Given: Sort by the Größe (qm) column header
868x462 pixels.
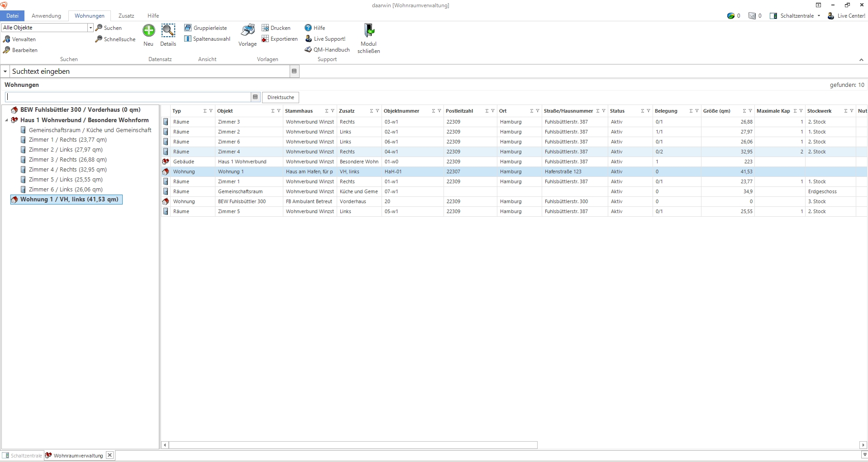Looking at the screenshot, I should [716, 111].
